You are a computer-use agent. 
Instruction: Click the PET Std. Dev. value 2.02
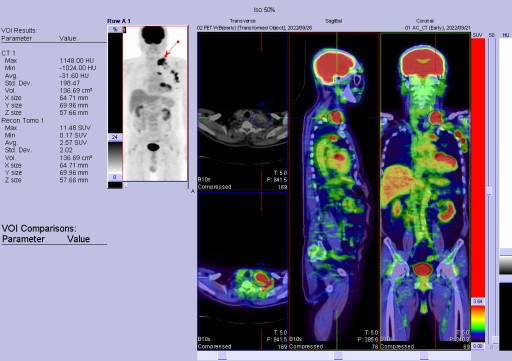(x=66, y=150)
